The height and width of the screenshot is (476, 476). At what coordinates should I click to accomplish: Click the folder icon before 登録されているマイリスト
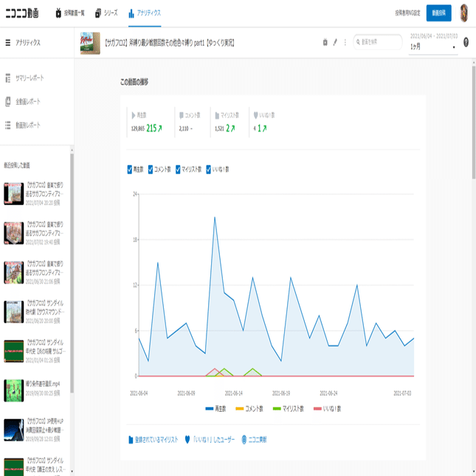[131, 440]
